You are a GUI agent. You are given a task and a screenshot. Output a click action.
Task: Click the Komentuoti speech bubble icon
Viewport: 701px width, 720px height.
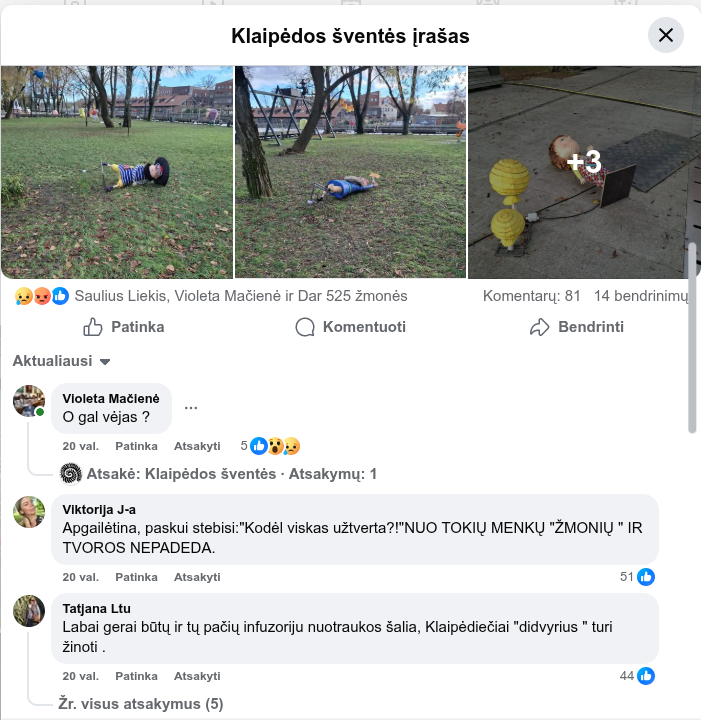(305, 327)
